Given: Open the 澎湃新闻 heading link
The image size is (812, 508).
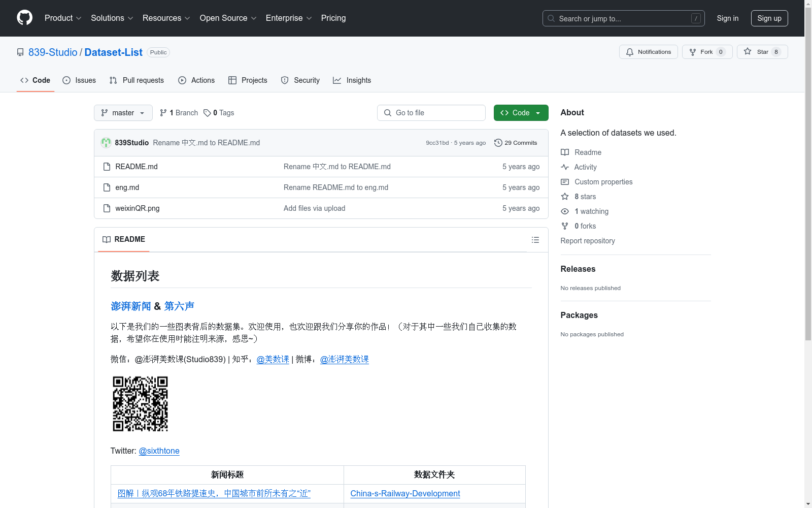Looking at the screenshot, I should [131, 306].
